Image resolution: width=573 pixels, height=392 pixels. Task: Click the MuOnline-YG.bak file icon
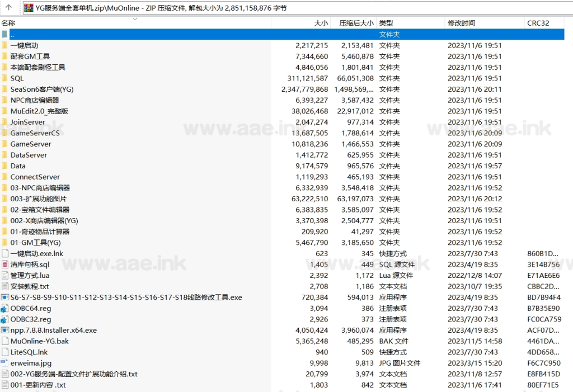pos(4,341)
